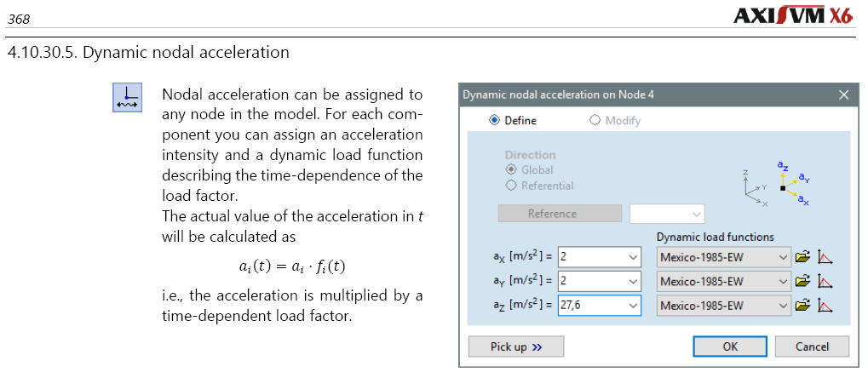Image resolution: width=868 pixels, height=378 pixels.
Task: Open load function library for aY row
Action: [802, 281]
